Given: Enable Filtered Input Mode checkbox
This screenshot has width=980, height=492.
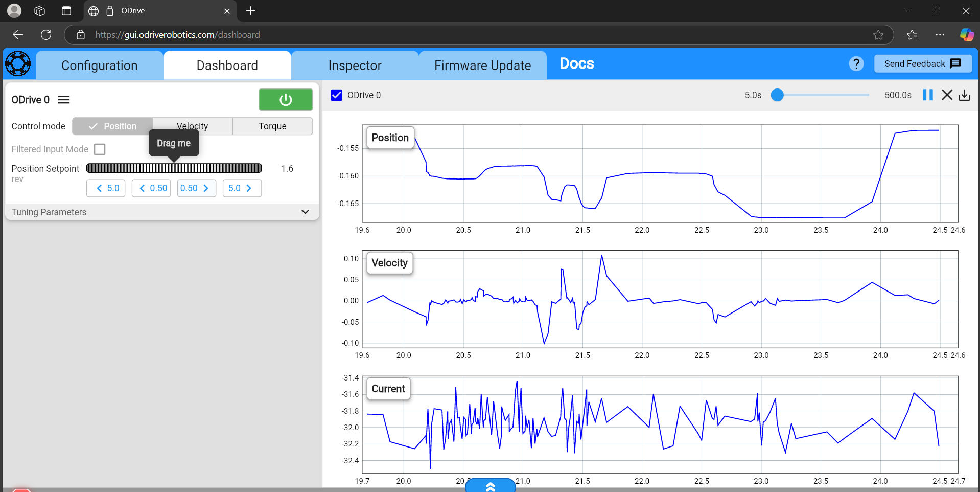Looking at the screenshot, I should (100, 149).
